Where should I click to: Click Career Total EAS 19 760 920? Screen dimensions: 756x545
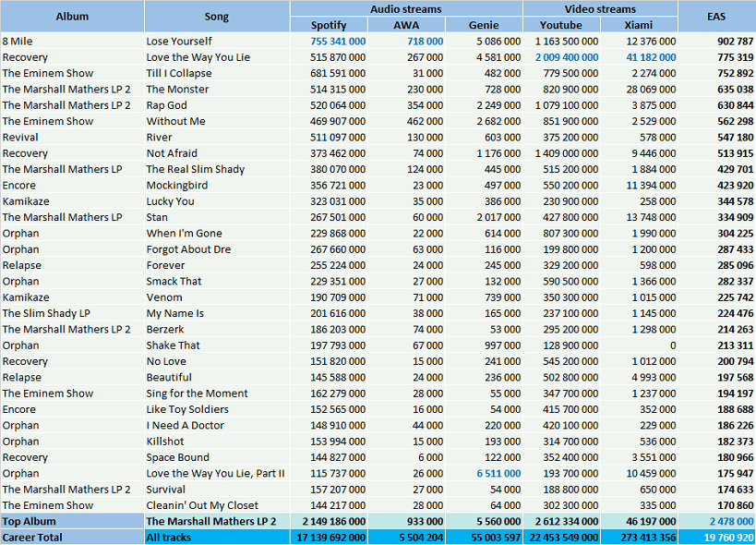(716, 537)
